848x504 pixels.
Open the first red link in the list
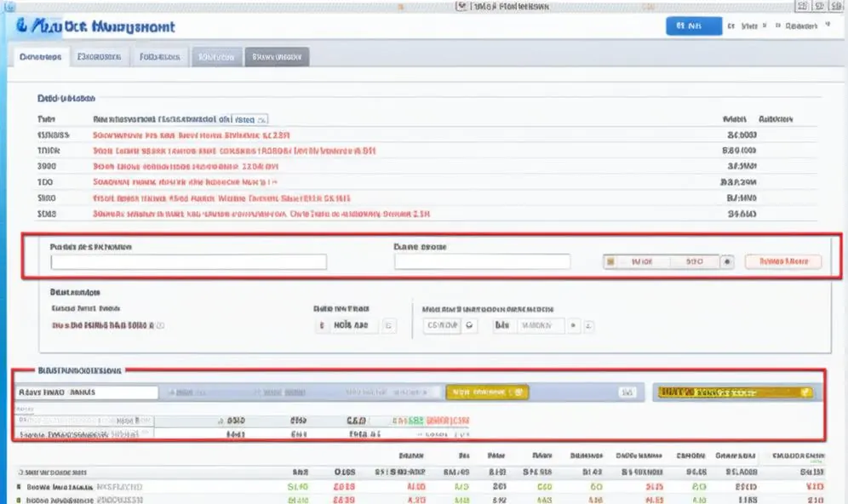point(191,135)
